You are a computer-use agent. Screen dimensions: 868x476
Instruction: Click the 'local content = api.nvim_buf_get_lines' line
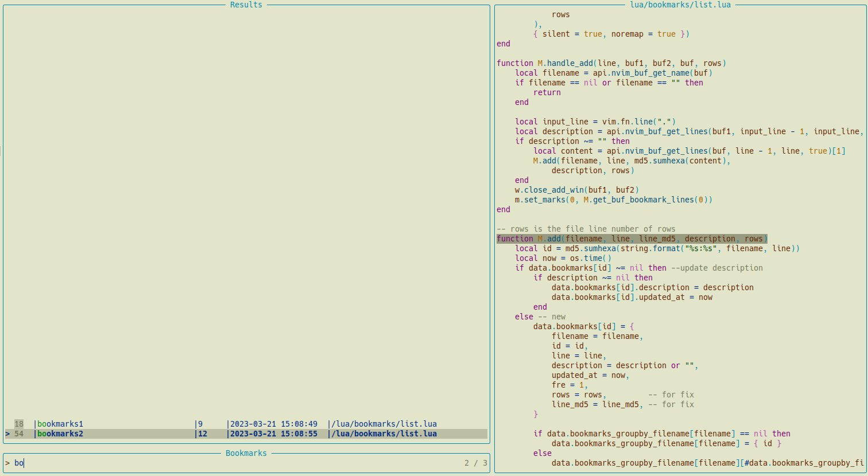coord(689,151)
